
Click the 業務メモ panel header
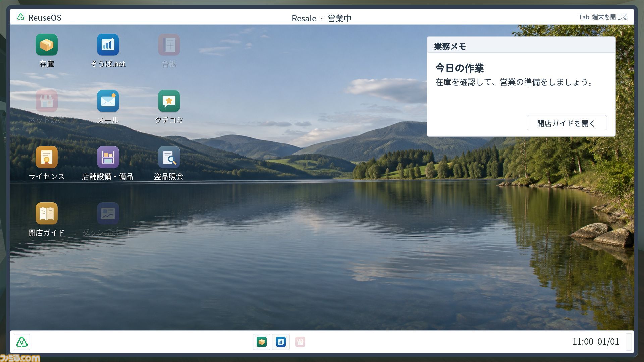click(521, 45)
